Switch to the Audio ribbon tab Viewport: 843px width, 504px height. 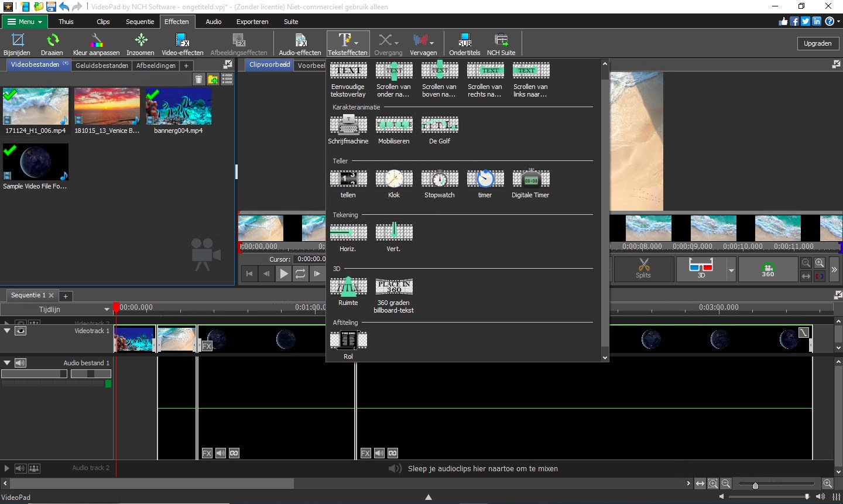click(213, 22)
